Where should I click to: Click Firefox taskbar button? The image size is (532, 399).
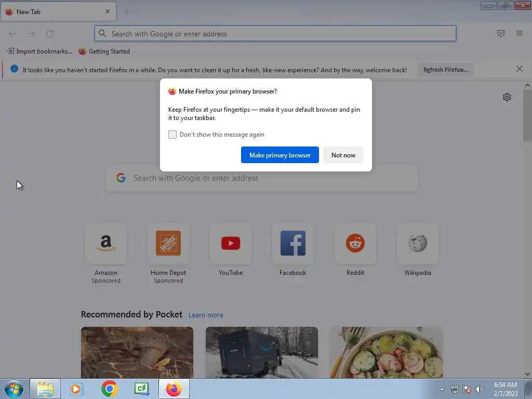pos(174,389)
